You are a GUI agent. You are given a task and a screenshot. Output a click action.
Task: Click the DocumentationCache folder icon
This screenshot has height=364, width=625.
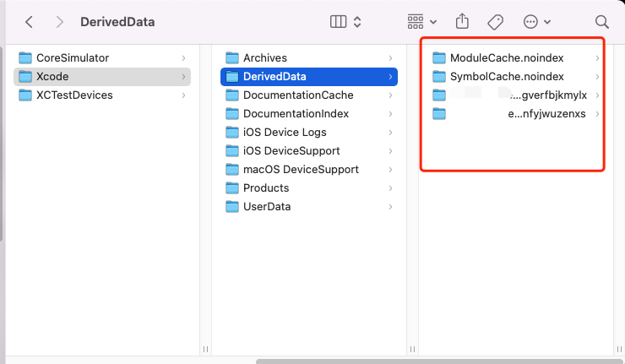tap(232, 95)
